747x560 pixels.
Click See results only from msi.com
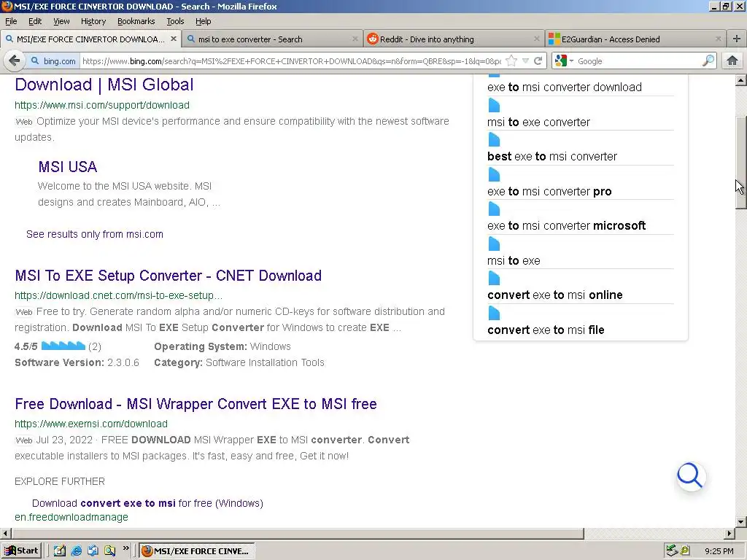95,234
